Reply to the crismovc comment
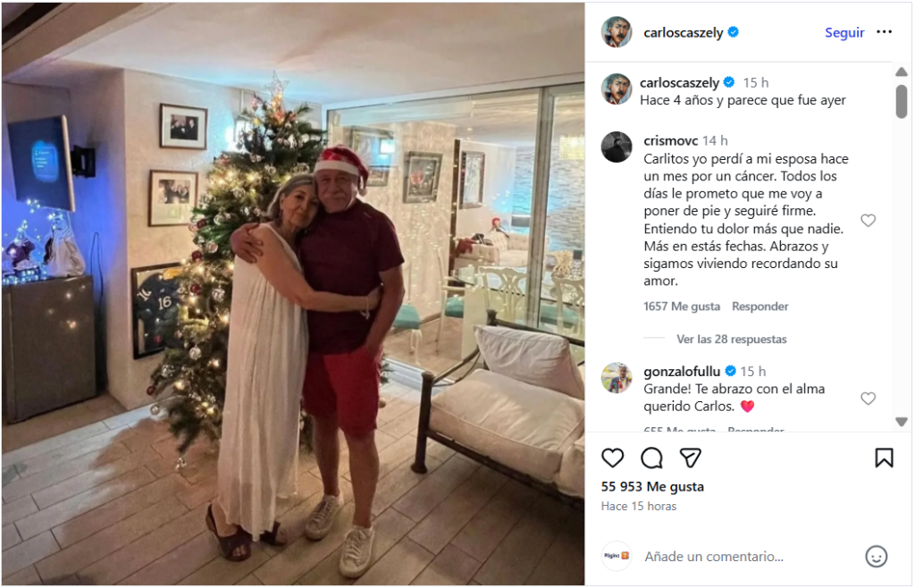 point(760,307)
